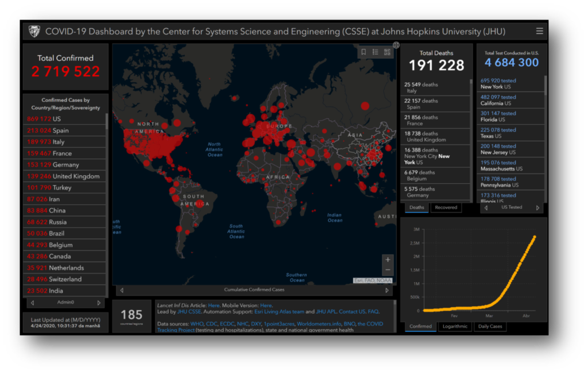Select '101 790 Turkey' row
588x375 pixels.
(64, 188)
